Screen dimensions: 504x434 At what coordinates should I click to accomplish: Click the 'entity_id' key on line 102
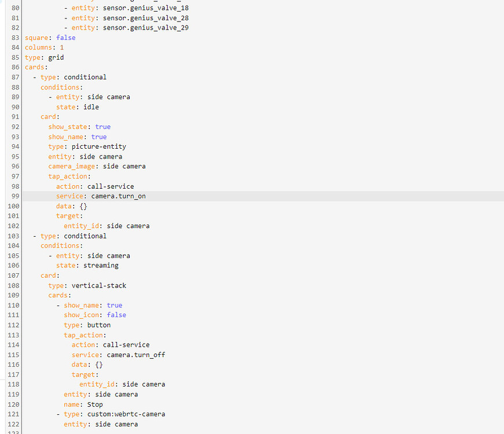[x=81, y=226]
